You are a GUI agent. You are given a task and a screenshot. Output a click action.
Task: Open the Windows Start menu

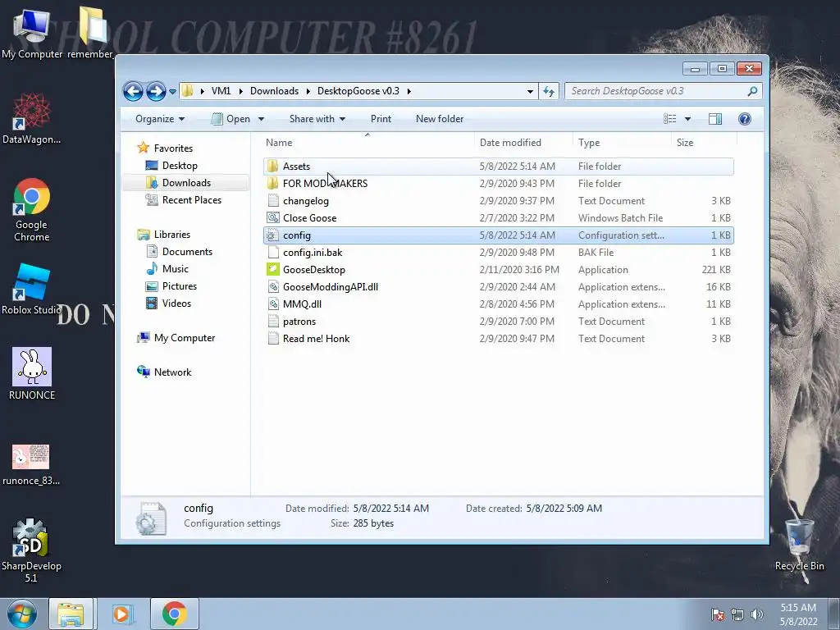click(x=21, y=614)
